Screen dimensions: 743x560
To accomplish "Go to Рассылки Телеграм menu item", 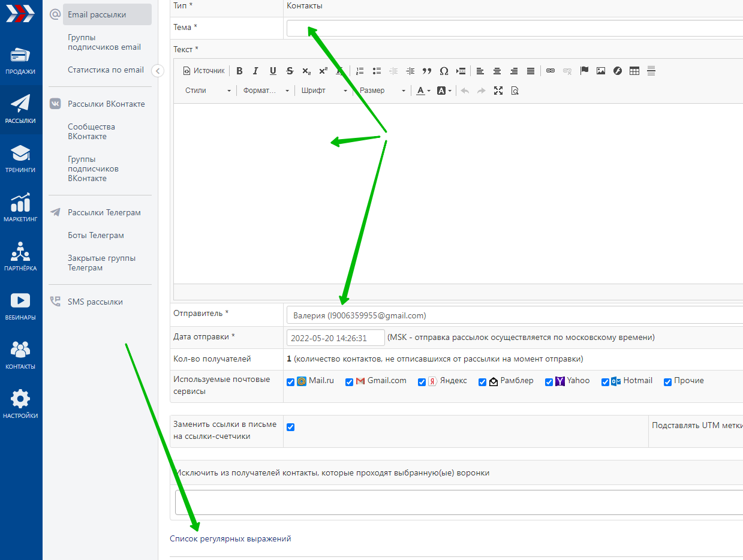I will click(x=104, y=213).
